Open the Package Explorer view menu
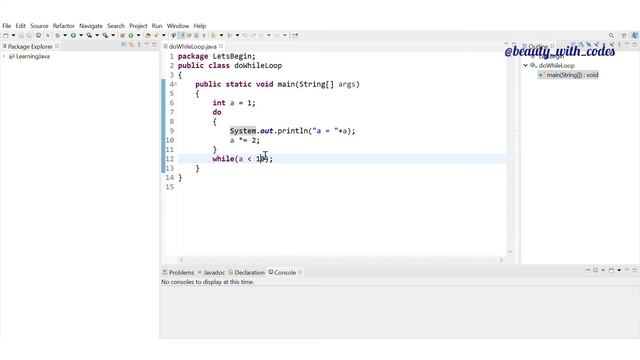The height and width of the screenshot is (360, 640). coord(139,44)
